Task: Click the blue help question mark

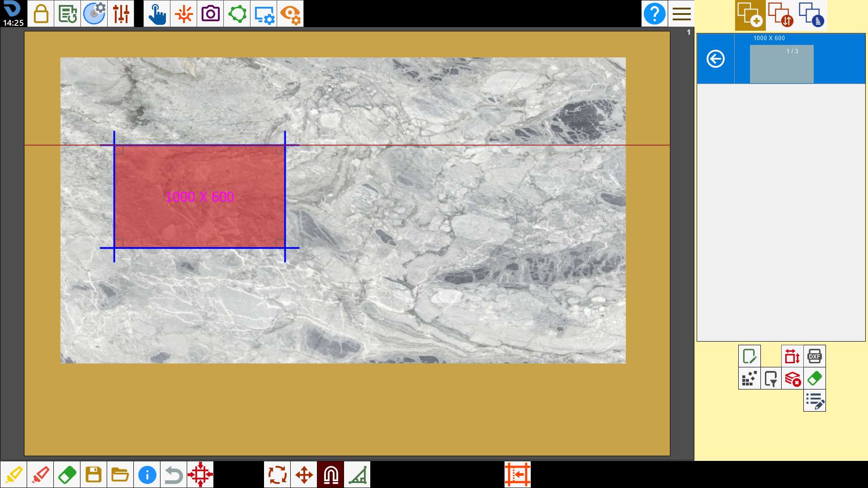Action: [654, 14]
